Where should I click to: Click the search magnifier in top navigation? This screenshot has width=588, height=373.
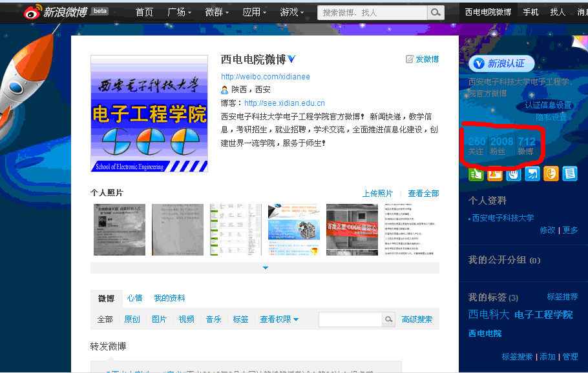point(436,12)
